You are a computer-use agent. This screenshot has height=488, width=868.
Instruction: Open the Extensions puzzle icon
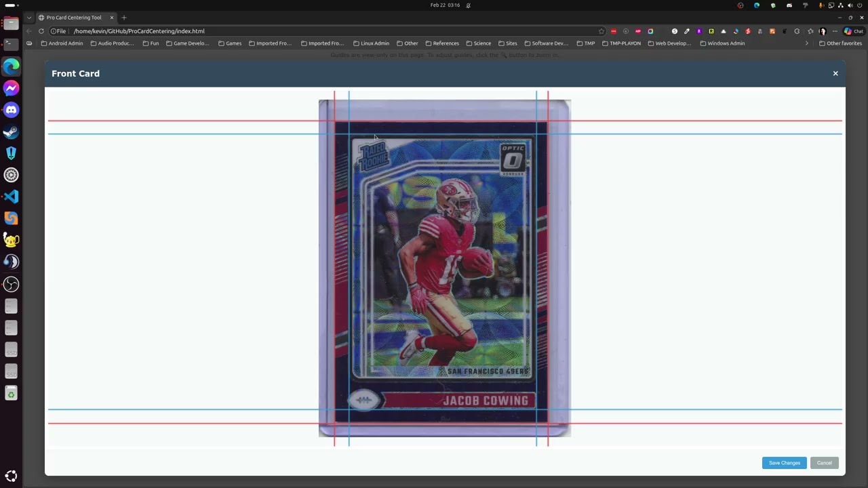pos(797,31)
